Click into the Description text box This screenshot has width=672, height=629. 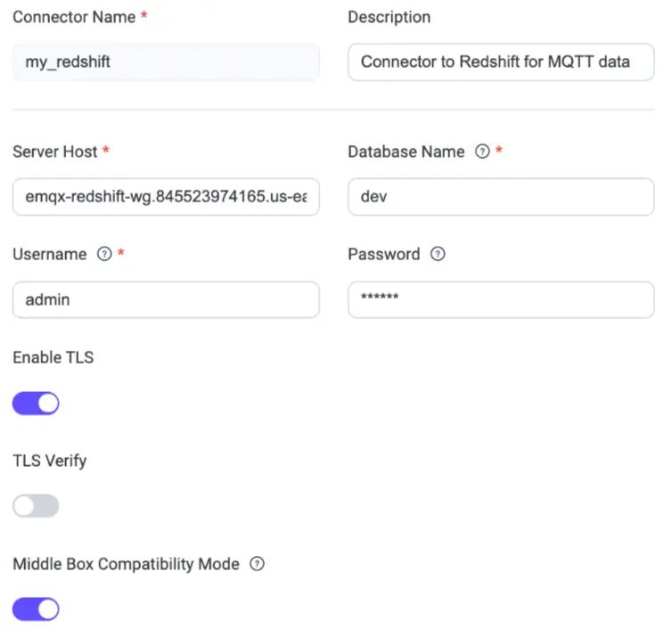[501, 62]
